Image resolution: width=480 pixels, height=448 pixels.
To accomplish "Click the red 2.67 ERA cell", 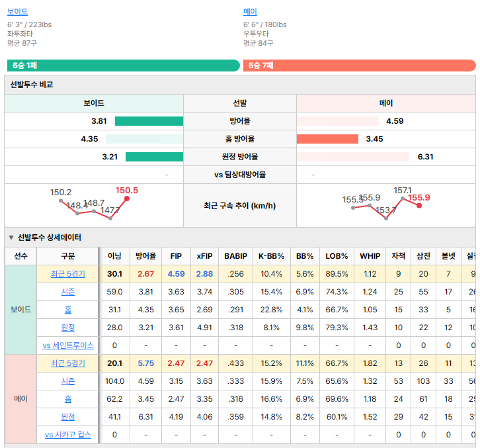I will tap(145, 274).
